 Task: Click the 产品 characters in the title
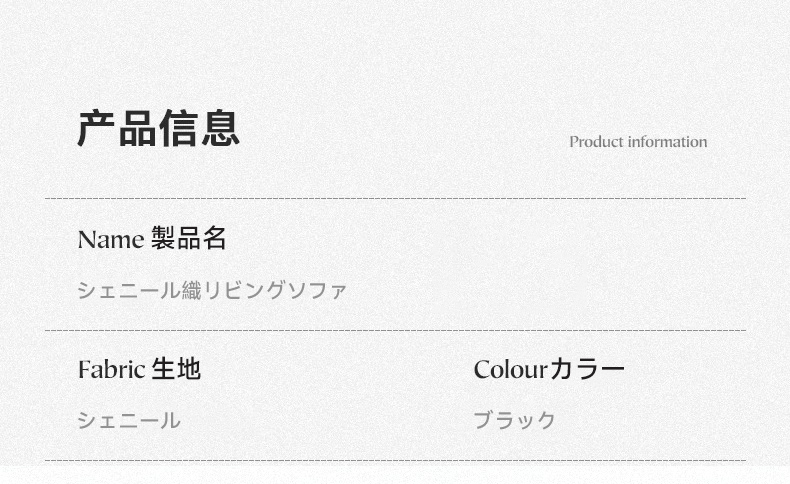coord(117,129)
